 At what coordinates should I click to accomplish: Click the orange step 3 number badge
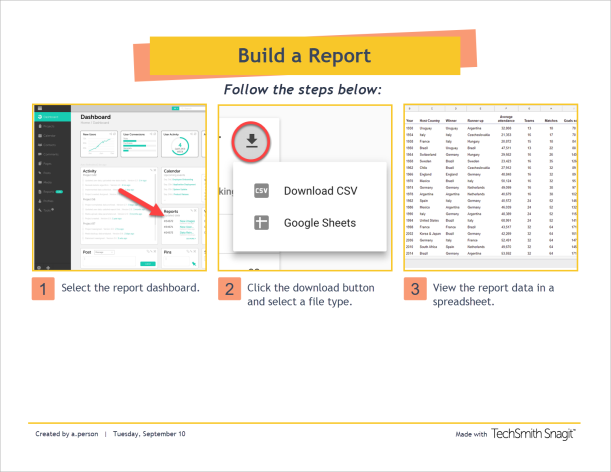(414, 291)
